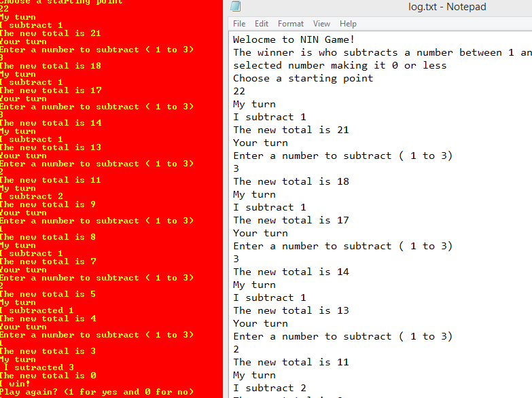
Task: Click 'The new total is 9' in console
Action: click(48, 204)
